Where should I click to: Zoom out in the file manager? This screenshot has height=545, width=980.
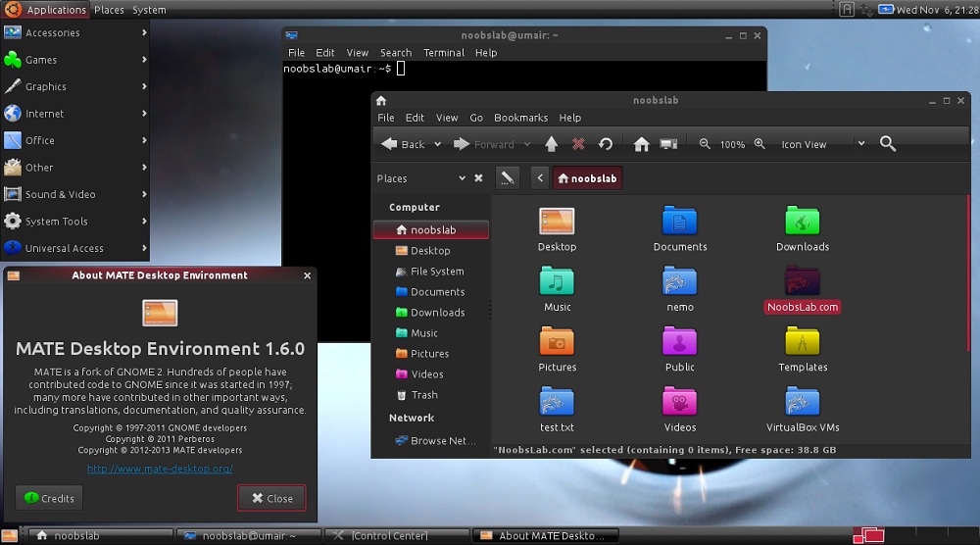(x=705, y=144)
